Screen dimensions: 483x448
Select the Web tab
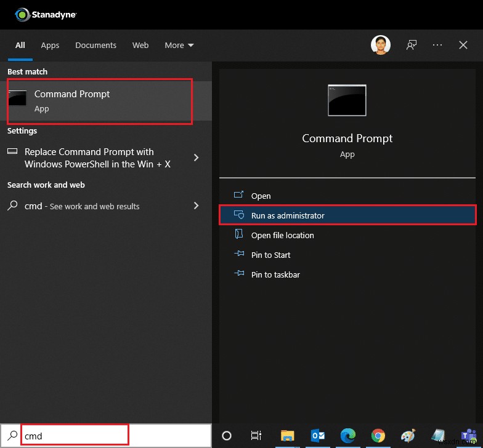pos(140,46)
